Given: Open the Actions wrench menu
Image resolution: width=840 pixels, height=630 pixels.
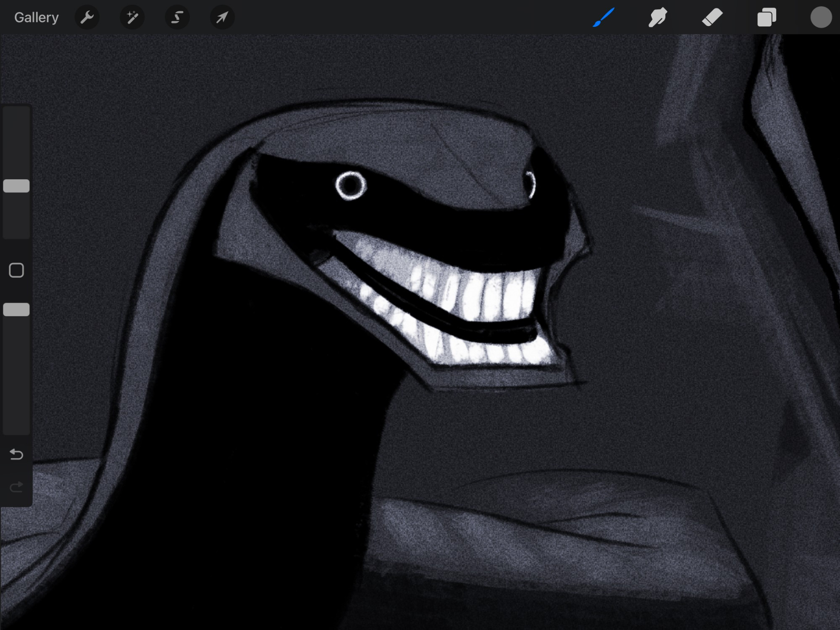Looking at the screenshot, I should [87, 17].
